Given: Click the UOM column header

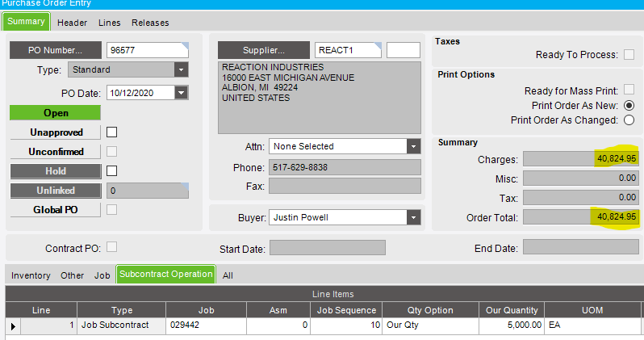Looking at the screenshot, I should click(x=592, y=310).
